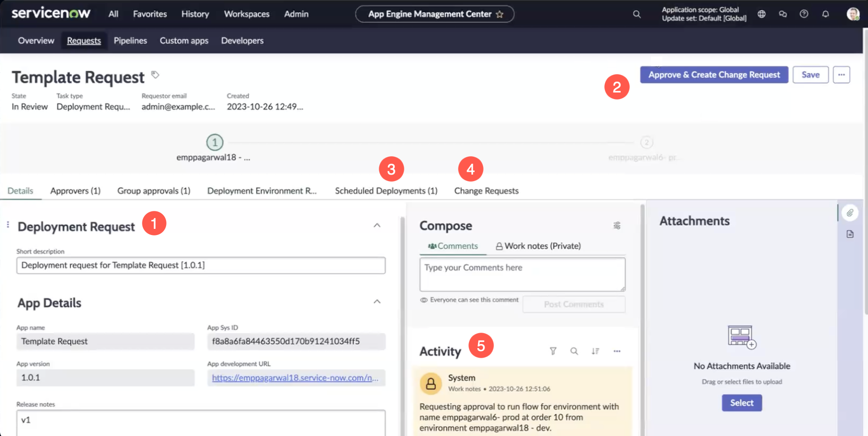Open the Workspaces menu
Screen dimensions: 868x436
tap(247, 14)
